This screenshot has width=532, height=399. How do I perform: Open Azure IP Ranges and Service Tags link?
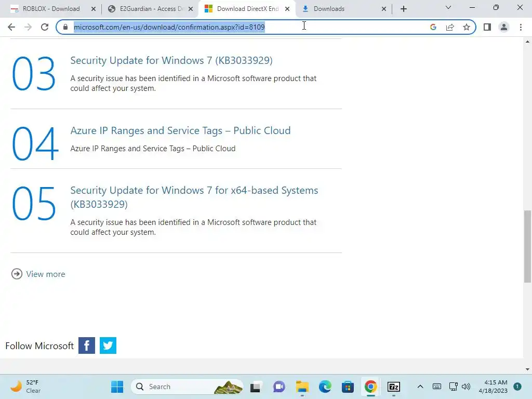(180, 130)
